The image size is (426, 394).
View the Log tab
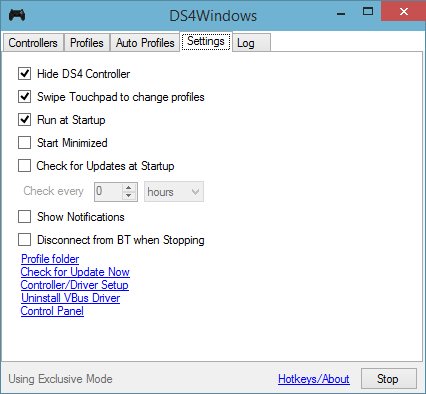tap(251, 43)
